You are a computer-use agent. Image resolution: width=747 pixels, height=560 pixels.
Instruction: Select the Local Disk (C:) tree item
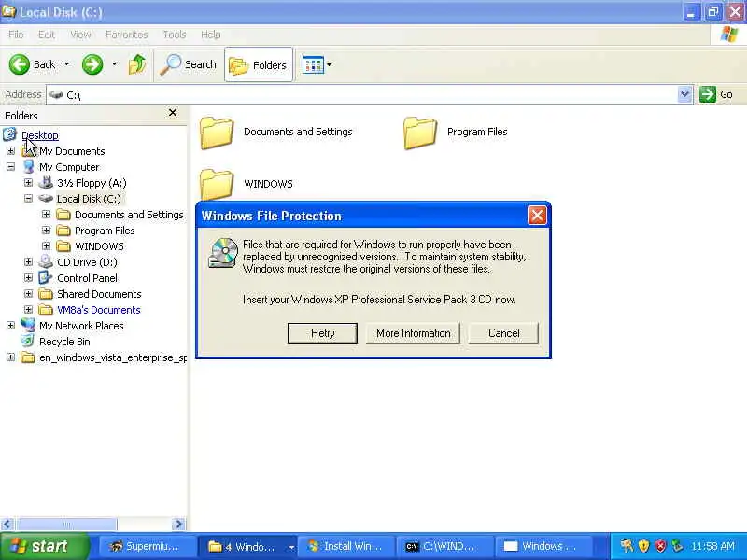click(x=89, y=199)
